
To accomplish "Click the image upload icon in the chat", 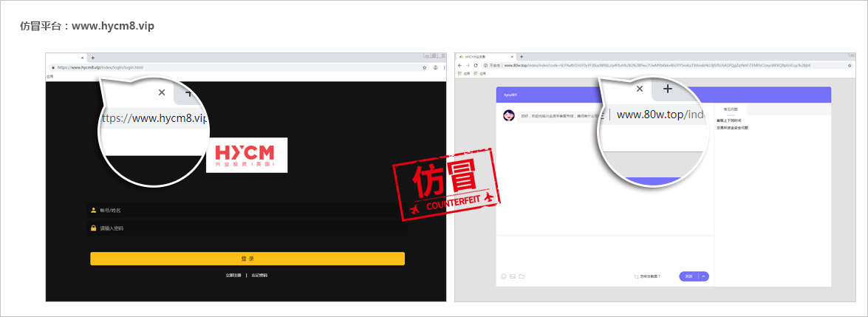I will 513,276.
